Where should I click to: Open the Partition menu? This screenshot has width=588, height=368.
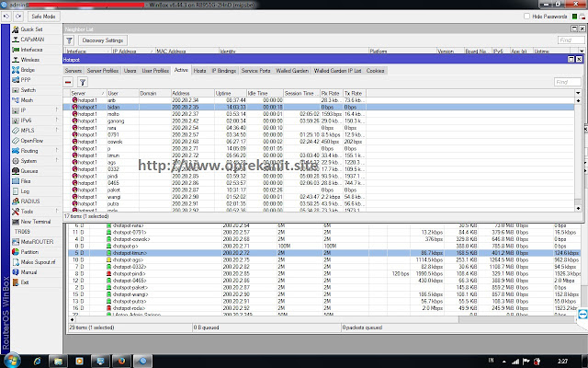[x=29, y=252]
